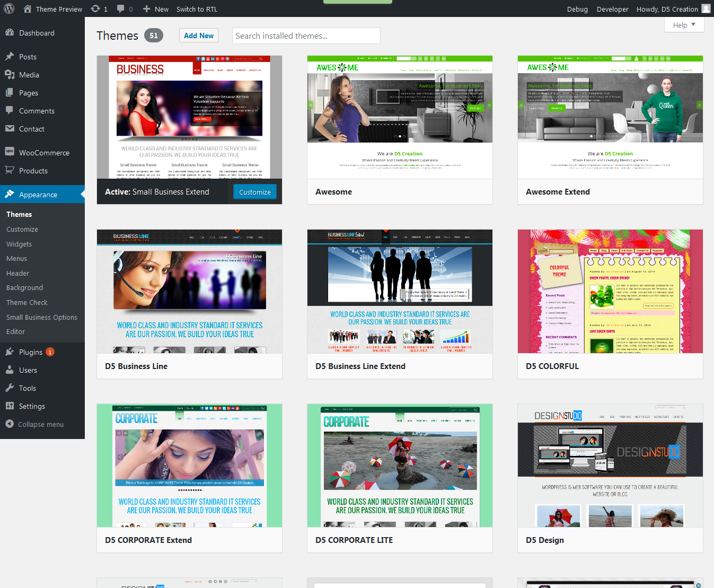The width and height of the screenshot is (714, 588).
Task: Open the Widgets submenu item
Action: pos(19,244)
